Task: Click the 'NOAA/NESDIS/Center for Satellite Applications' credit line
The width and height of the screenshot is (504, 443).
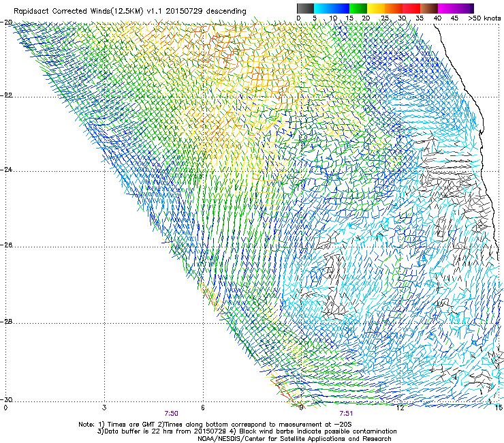Action: pos(294,439)
